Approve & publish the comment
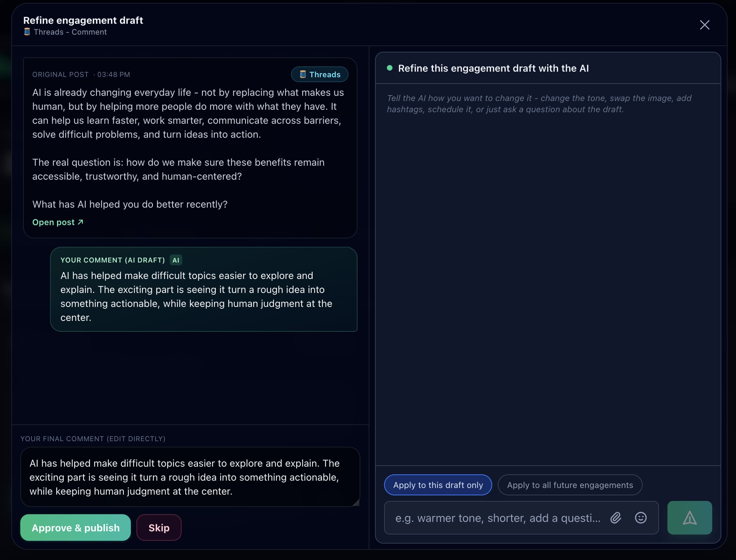Viewport: 736px width, 560px height. point(76,527)
